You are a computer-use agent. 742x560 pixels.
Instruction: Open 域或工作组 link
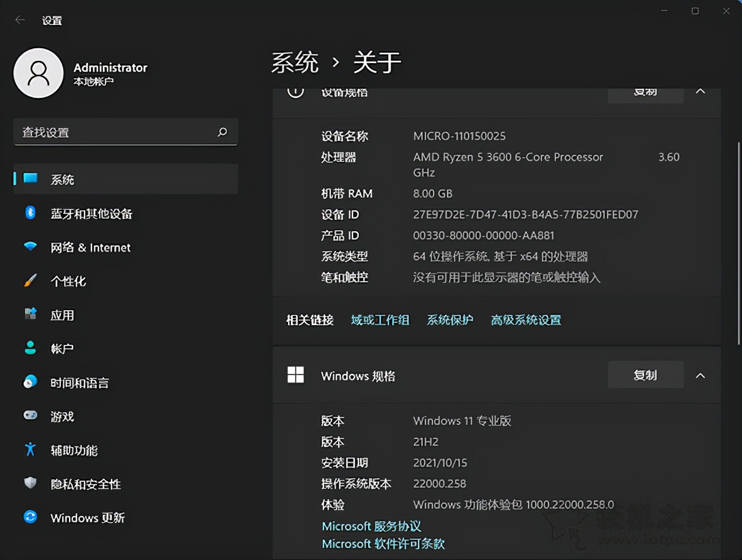click(380, 320)
